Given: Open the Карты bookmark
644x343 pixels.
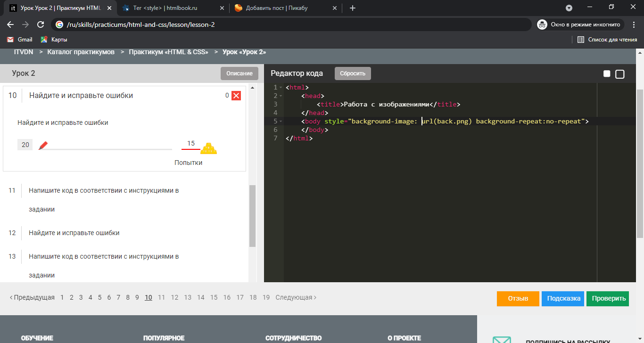Looking at the screenshot, I should (x=54, y=40).
